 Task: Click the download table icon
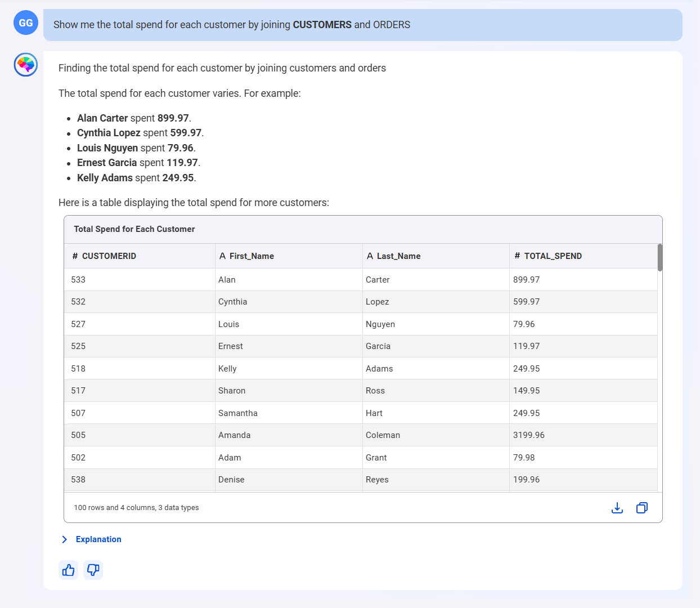point(617,508)
